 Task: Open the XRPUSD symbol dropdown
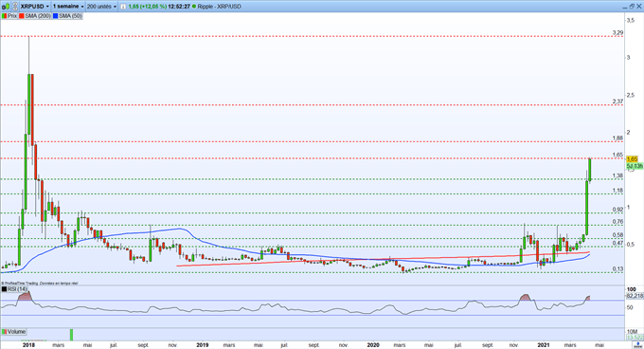(34, 7)
